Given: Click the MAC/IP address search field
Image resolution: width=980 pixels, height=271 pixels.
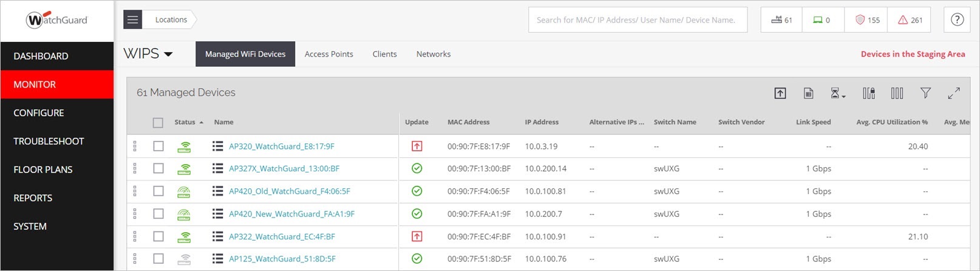Looking at the screenshot, I should pos(637,20).
